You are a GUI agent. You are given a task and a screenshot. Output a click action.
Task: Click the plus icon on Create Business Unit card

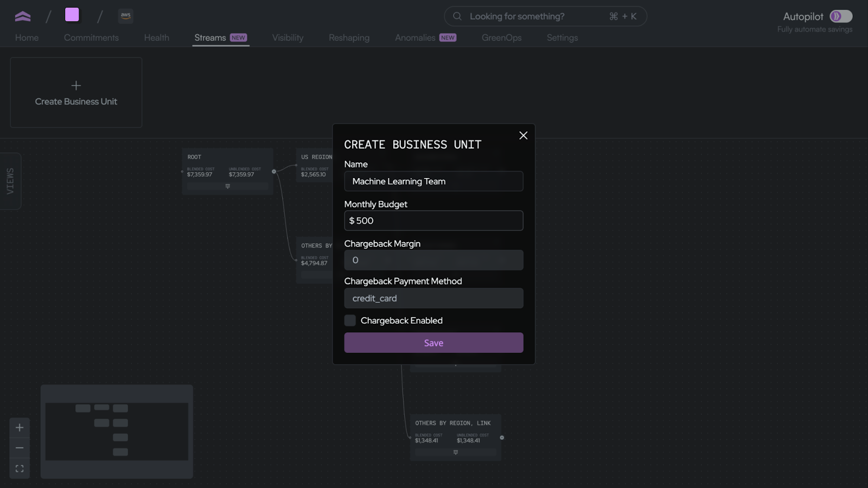pyautogui.click(x=76, y=85)
